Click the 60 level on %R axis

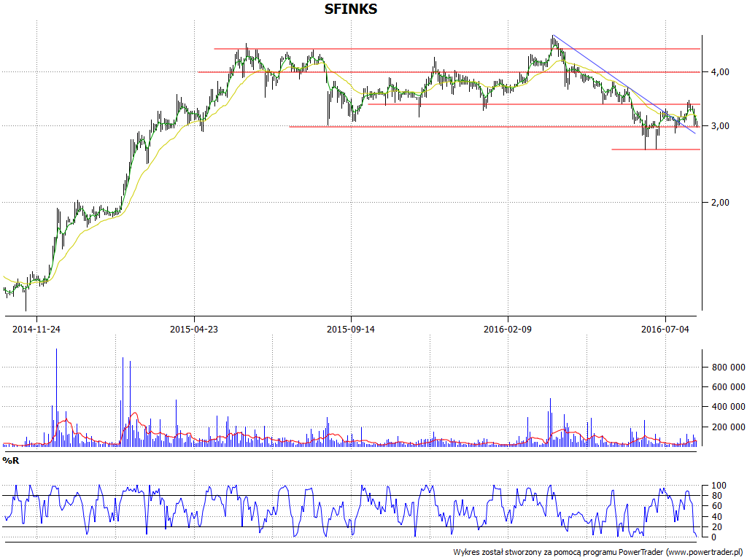click(719, 506)
